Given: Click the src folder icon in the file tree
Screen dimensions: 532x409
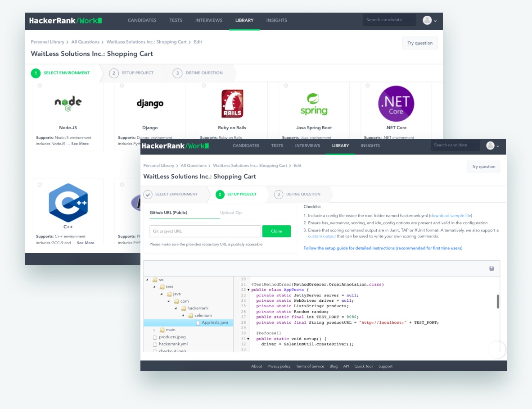Looking at the screenshot, I should (155, 280).
